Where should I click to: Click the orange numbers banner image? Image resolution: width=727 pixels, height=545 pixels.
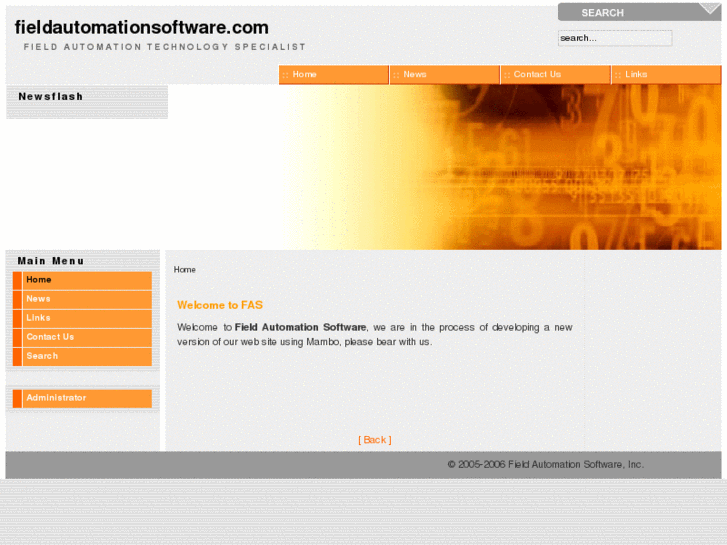coord(503,167)
